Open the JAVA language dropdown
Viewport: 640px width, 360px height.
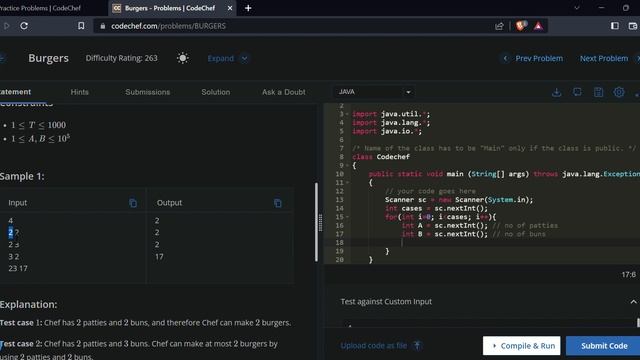click(x=374, y=92)
